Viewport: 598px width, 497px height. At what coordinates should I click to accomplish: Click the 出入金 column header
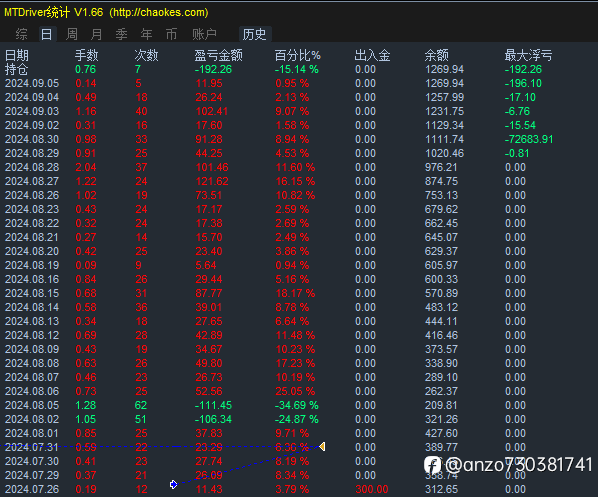372,55
